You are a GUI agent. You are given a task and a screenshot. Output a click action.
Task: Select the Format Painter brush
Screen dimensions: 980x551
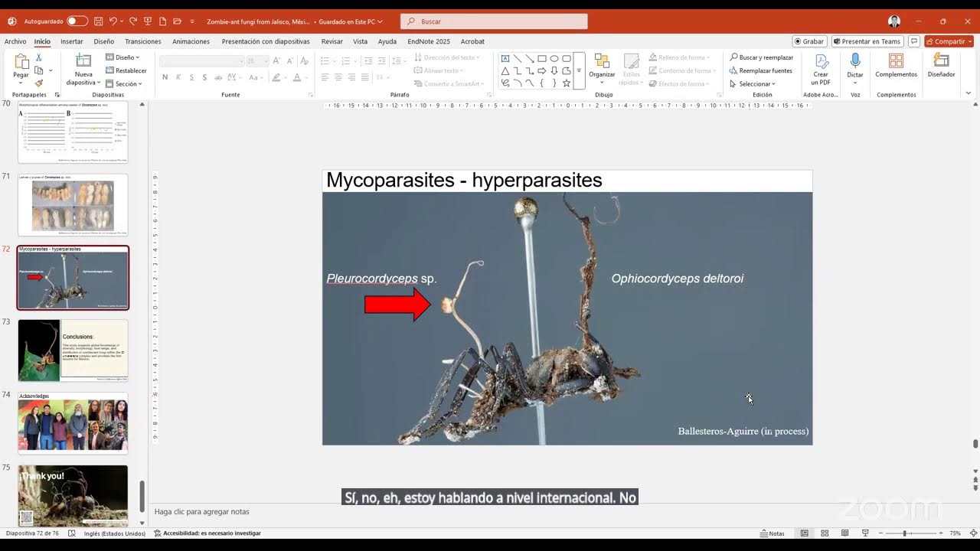point(38,83)
